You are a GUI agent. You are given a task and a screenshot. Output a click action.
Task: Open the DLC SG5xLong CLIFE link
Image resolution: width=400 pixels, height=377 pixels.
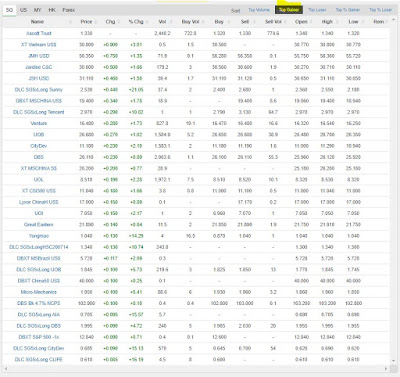[39, 360]
